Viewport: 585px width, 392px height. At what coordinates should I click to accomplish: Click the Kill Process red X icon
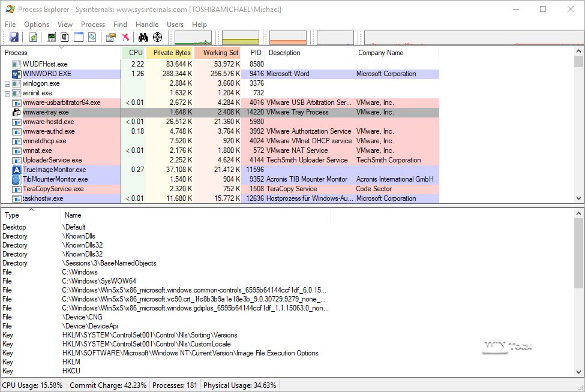tap(126, 37)
